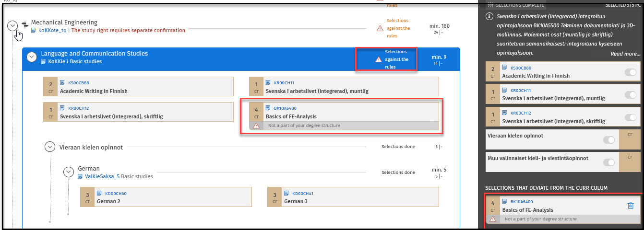Click warning triangle on Basics of FE-Analysis card
This screenshot has height=230, width=644.
click(x=256, y=126)
